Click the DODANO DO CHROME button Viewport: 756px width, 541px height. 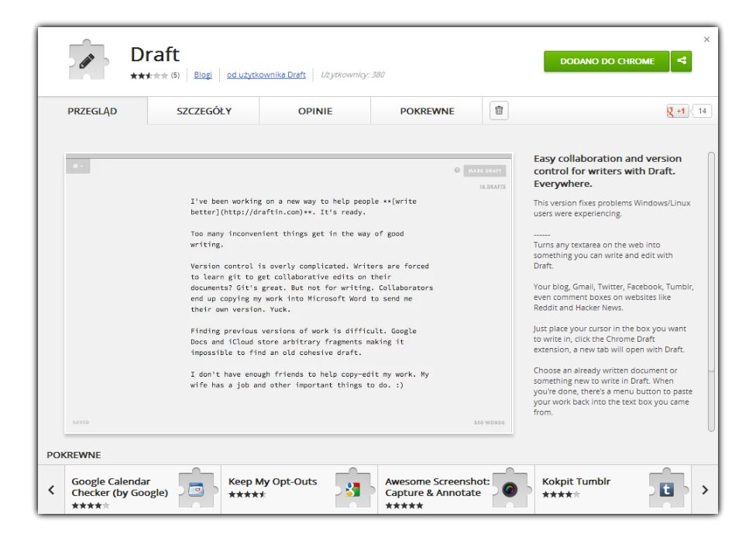click(607, 61)
